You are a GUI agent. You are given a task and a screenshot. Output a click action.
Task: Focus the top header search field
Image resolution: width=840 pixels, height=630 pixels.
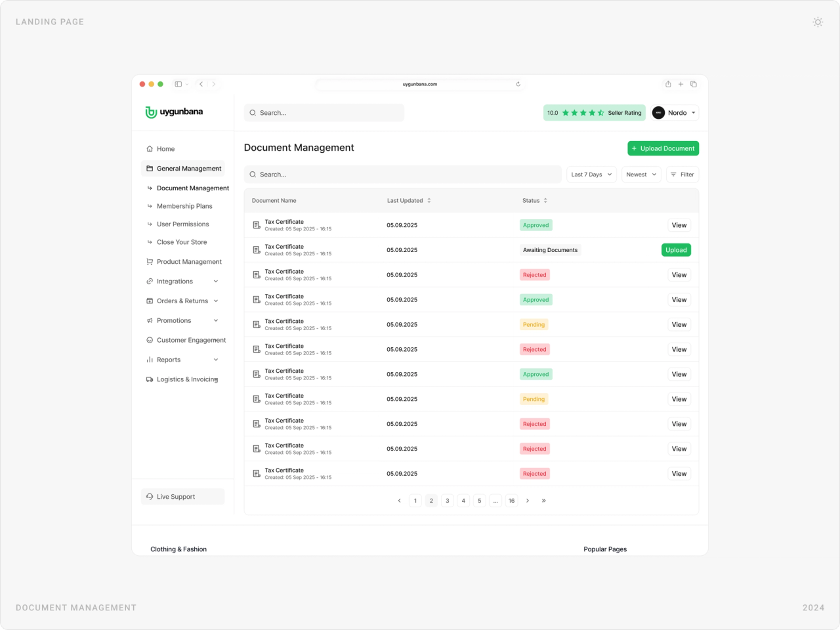pyautogui.click(x=324, y=113)
